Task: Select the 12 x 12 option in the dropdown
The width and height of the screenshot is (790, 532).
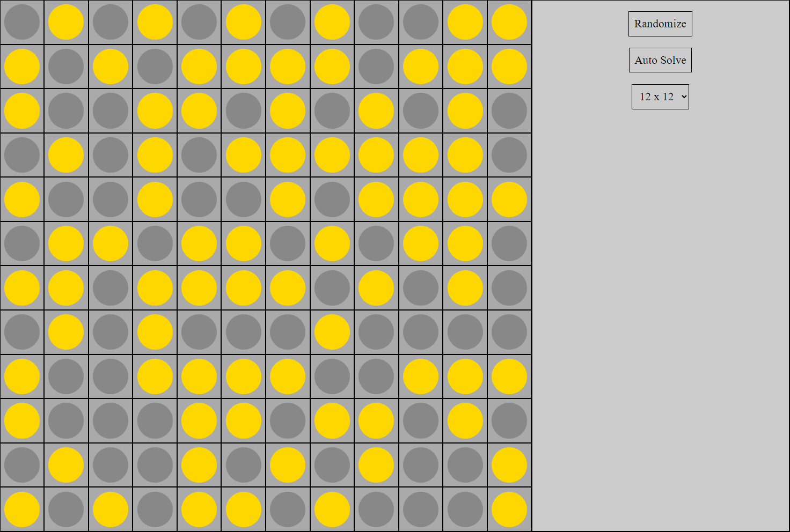Action: [x=660, y=97]
